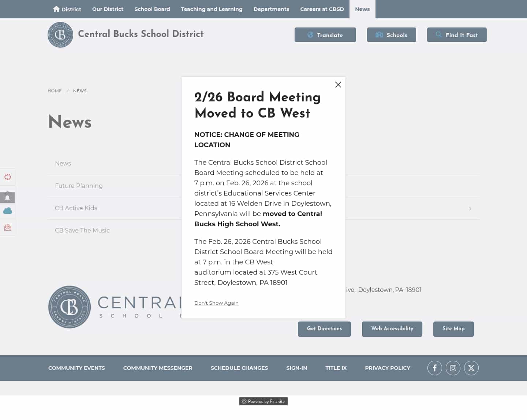Click the Don't Show Again link

click(216, 303)
